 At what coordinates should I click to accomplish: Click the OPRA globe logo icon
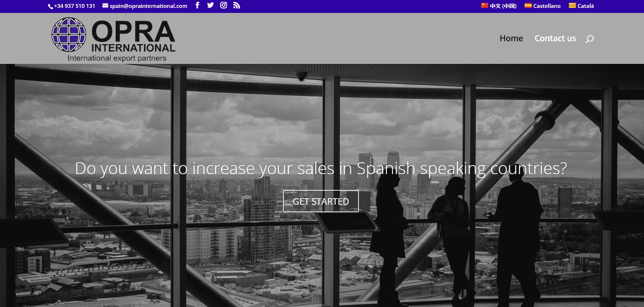69,34
